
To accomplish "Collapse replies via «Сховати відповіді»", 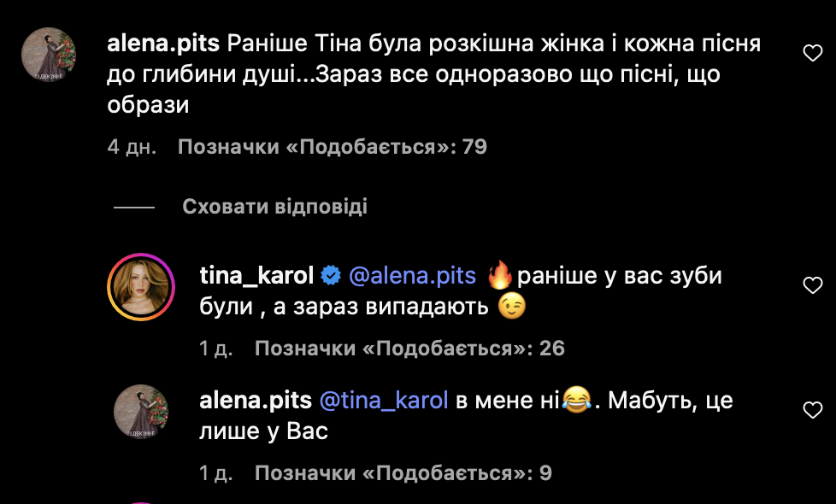I will click(x=274, y=207).
